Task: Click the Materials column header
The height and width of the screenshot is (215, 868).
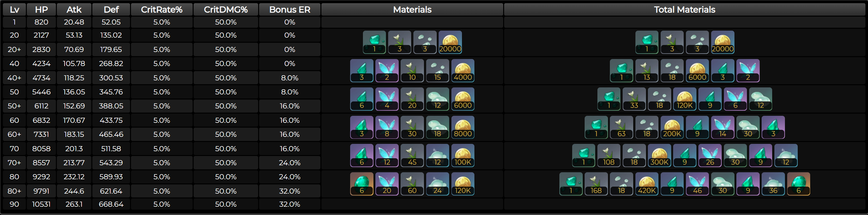Action: [x=412, y=10]
